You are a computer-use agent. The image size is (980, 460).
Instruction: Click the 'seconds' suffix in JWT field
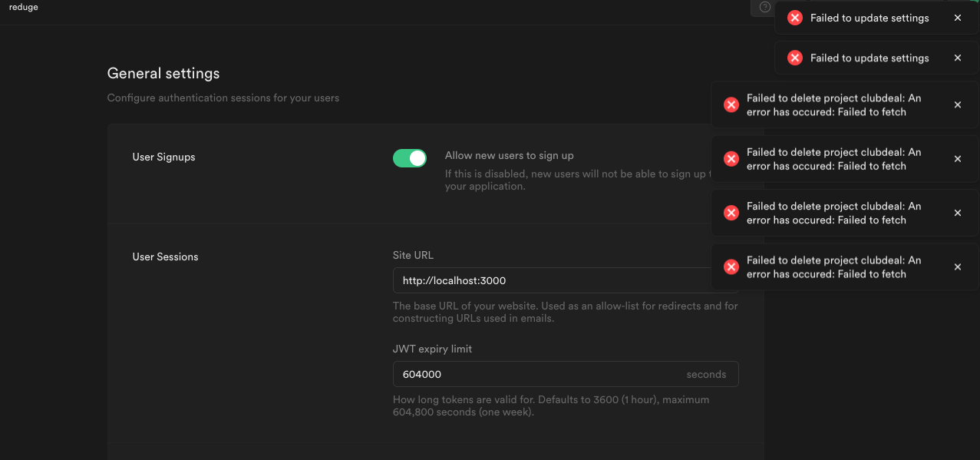[706, 374]
